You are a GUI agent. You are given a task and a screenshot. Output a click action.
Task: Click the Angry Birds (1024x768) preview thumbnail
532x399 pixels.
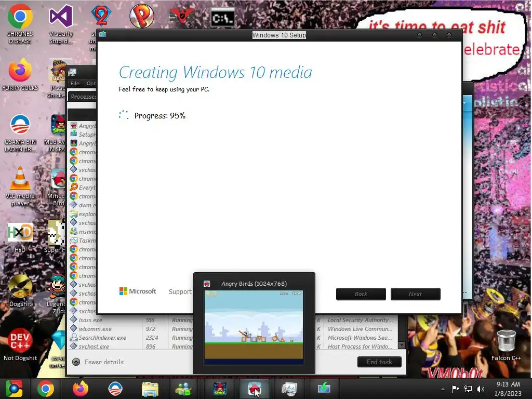[x=254, y=327]
